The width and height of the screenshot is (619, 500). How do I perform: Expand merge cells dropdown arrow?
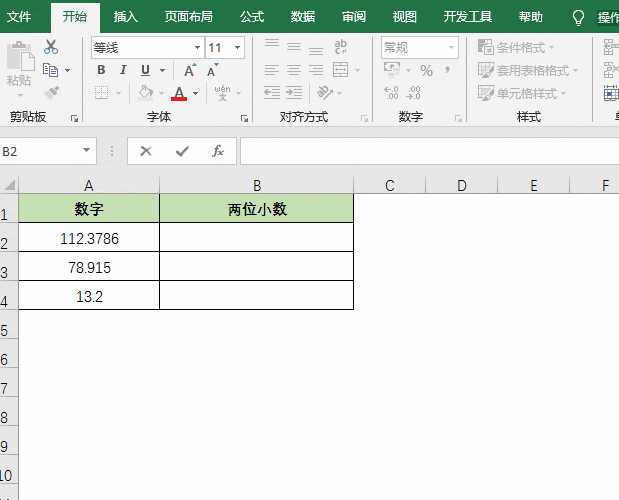coord(358,71)
